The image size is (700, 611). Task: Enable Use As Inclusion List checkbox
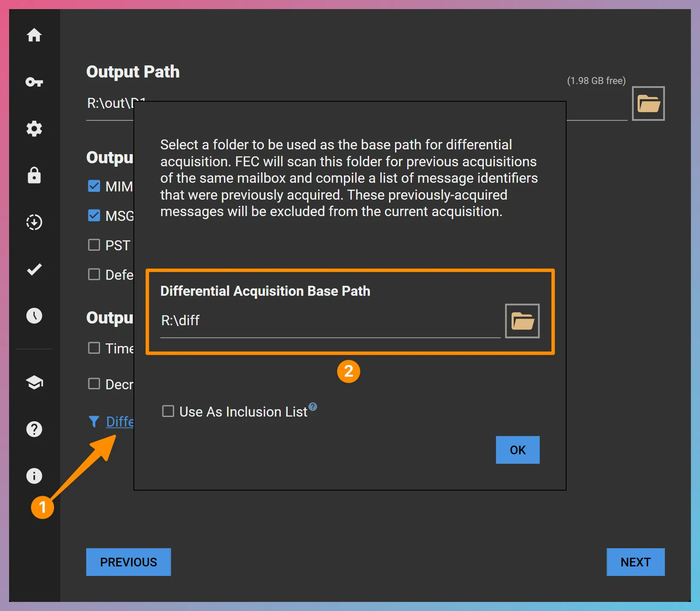pyautogui.click(x=168, y=411)
